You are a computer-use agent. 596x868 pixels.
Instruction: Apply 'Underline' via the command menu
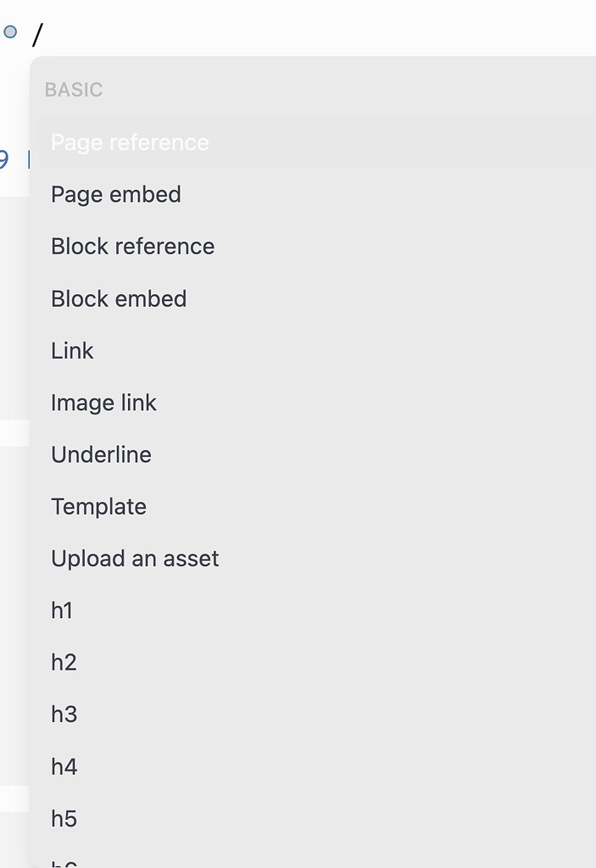(101, 454)
